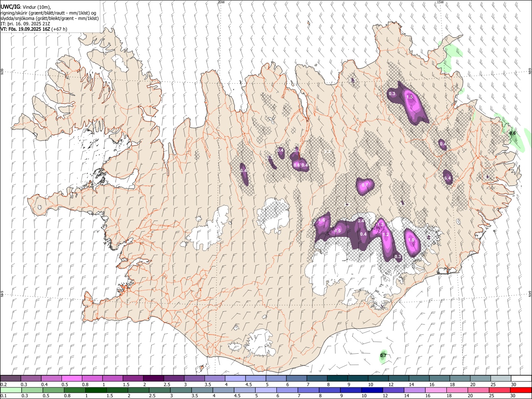Viewport: 532px width, 399px height.
Task: Select the '18' tick label in snow legend
Action: (452, 384)
